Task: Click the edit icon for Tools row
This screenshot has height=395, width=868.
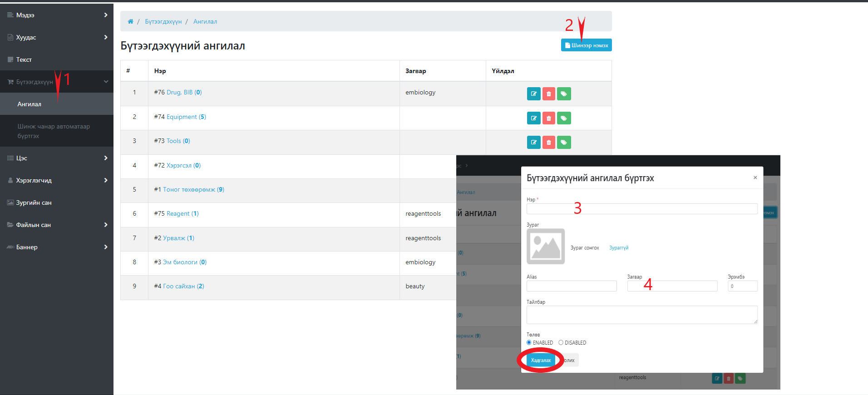Action: tap(533, 143)
